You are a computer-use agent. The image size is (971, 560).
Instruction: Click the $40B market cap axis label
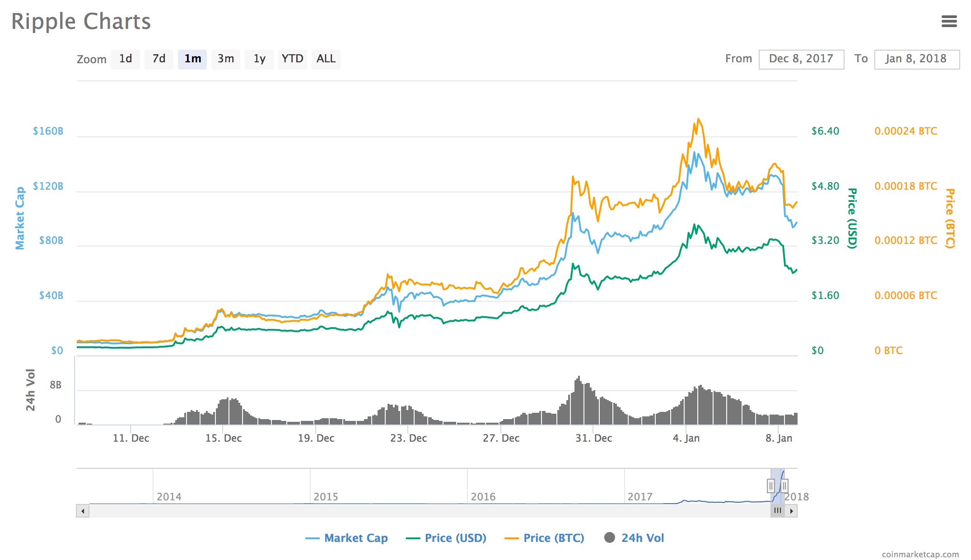click(x=51, y=295)
